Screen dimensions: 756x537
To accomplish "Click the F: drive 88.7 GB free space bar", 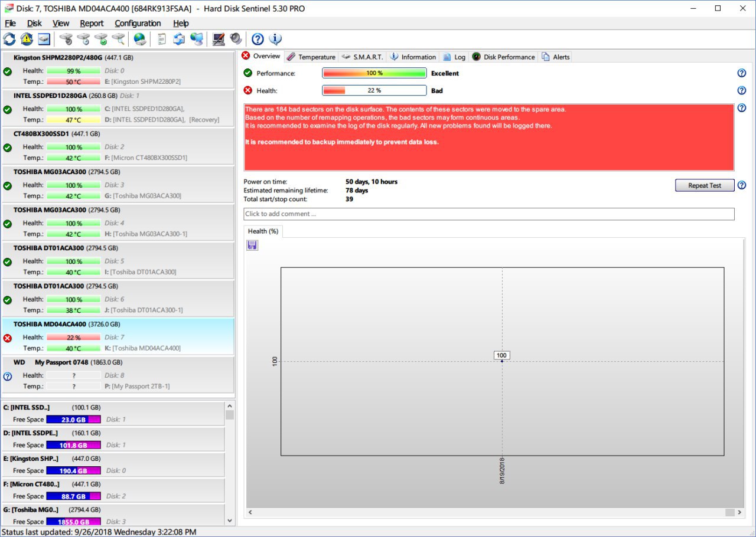I will pos(73,496).
